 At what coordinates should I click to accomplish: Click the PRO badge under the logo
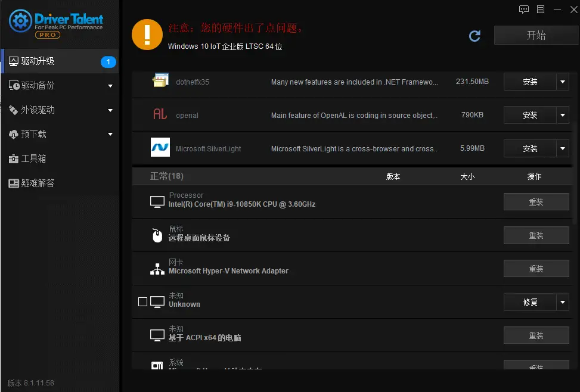click(47, 35)
